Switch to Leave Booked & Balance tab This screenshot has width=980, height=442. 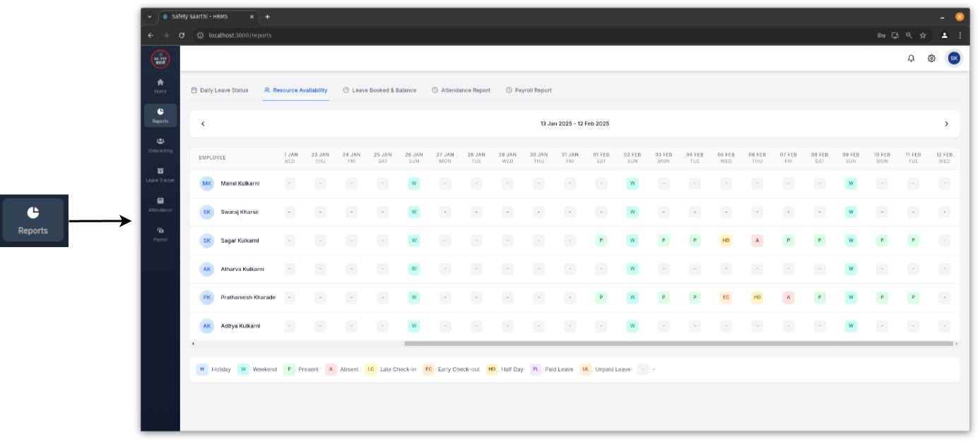pos(379,90)
